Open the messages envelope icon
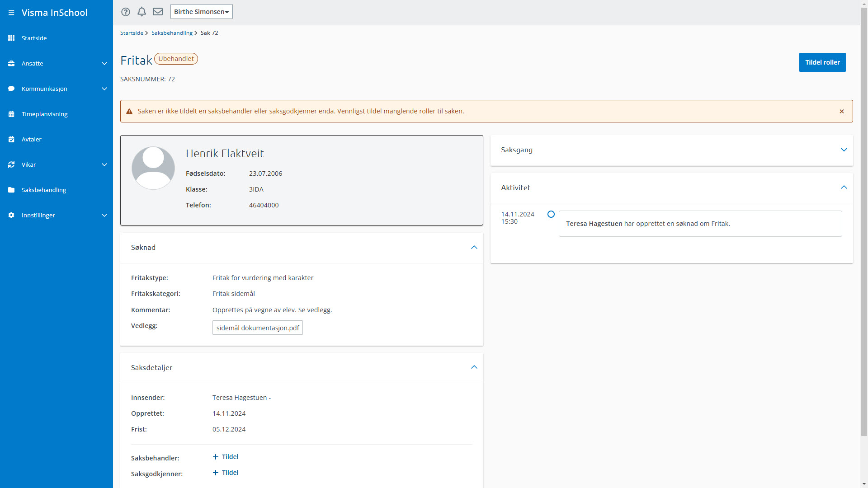 (x=158, y=12)
